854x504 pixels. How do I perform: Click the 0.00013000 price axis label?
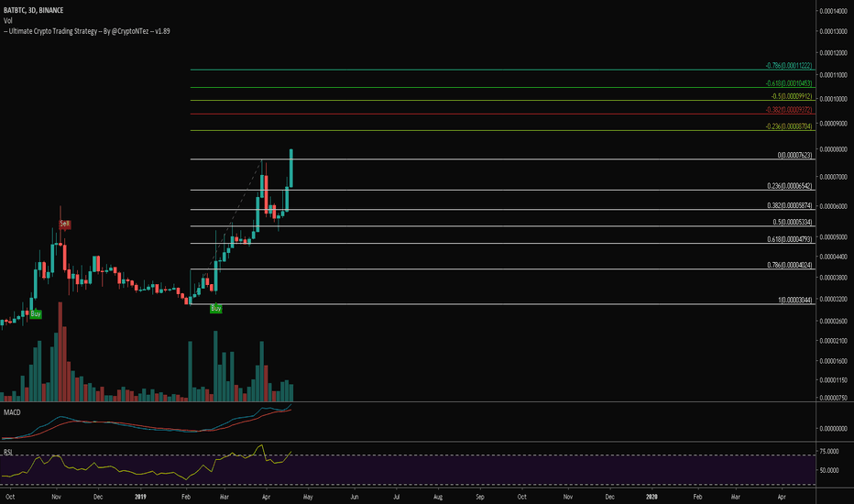tap(833, 31)
